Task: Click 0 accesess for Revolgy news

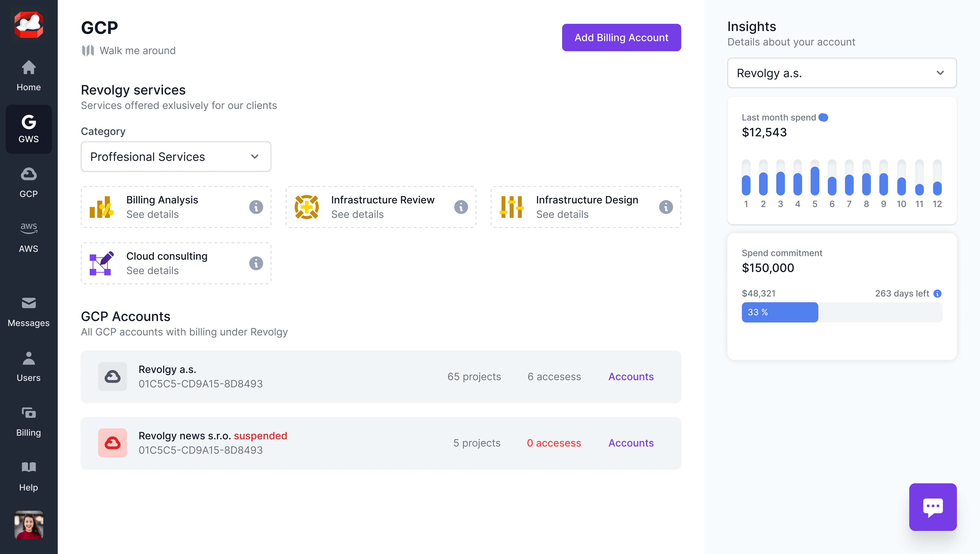Action: (554, 443)
